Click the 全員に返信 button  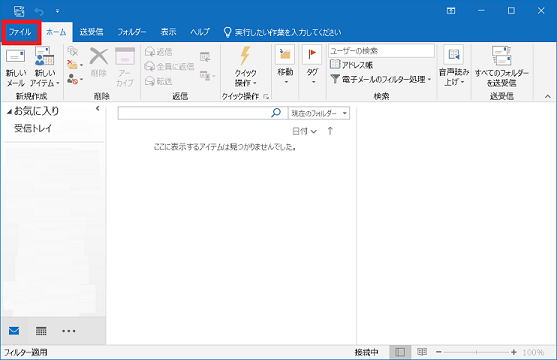169,66
